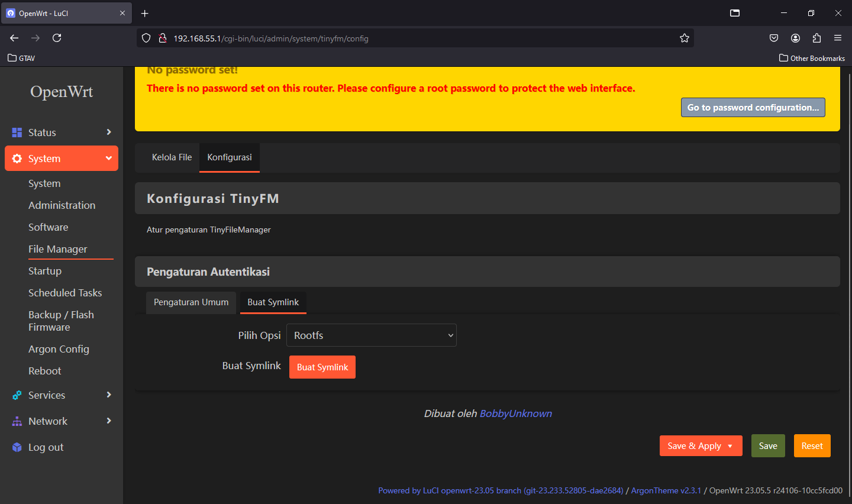Select the Konfigurasi tab
This screenshot has height=504, width=852.
tap(230, 157)
